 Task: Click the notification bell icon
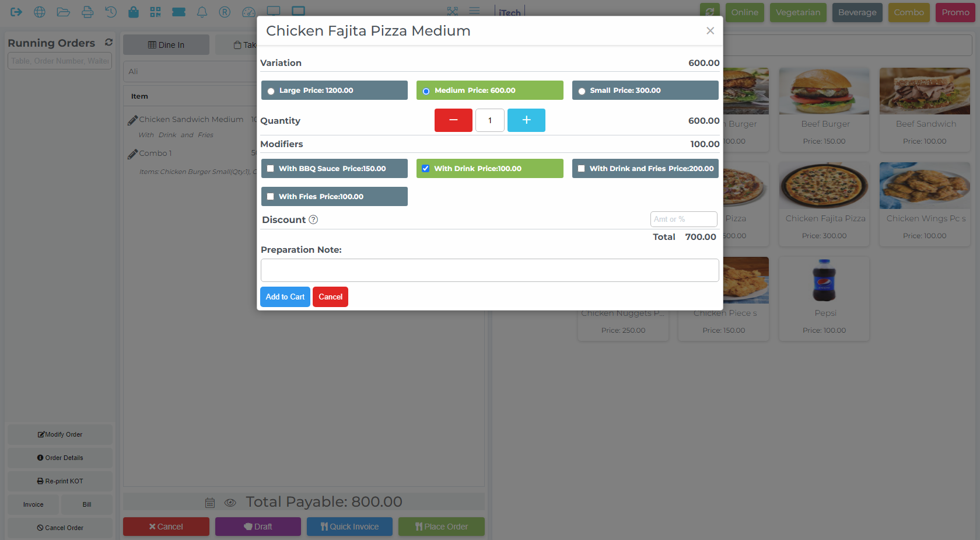202,12
